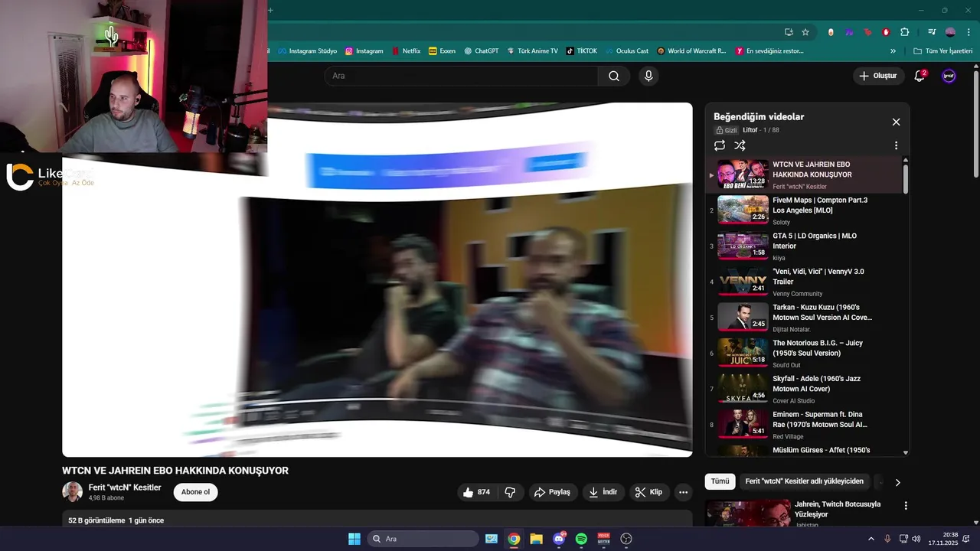Open the Netflix bookmark
This screenshot has height=551, width=980.
[x=406, y=51]
